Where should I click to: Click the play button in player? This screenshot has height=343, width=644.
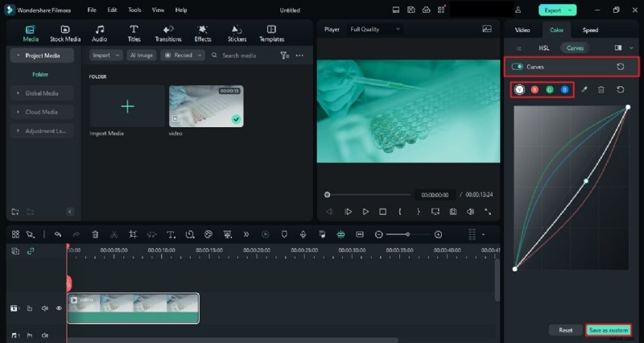365,212
